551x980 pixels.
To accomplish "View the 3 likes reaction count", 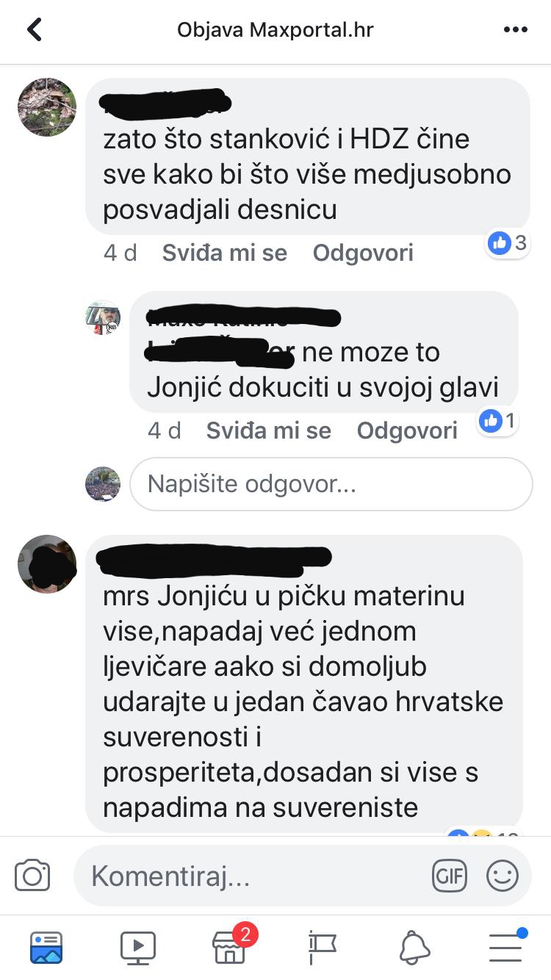I will (x=508, y=243).
